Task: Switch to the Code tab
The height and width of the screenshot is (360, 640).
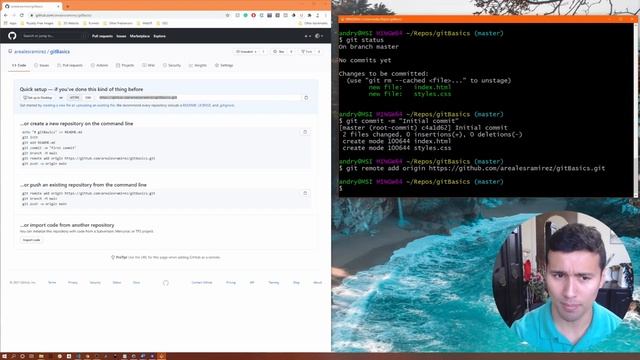Action: coord(19,65)
